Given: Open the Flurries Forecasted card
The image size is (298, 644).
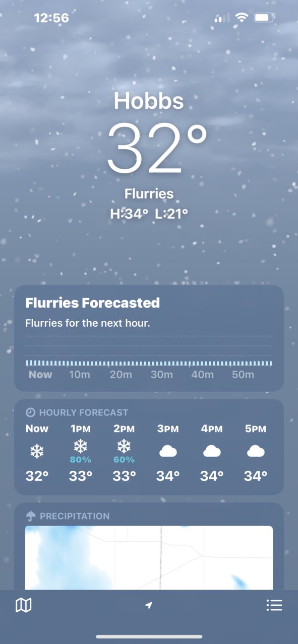Looking at the screenshot, I should [149, 338].
